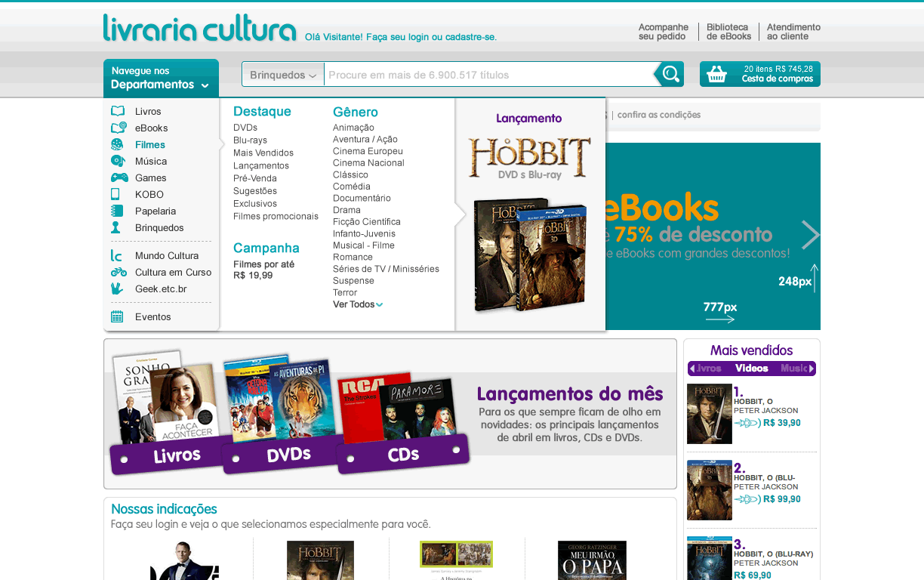The image size is (924, 580).
Task: Open first best-seller Hobbit cover thumbnail
Action: tap(709, 414)
